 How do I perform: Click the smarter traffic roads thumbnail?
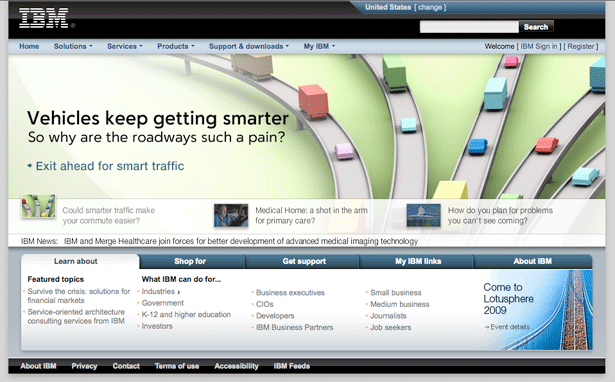click(38, 206)
